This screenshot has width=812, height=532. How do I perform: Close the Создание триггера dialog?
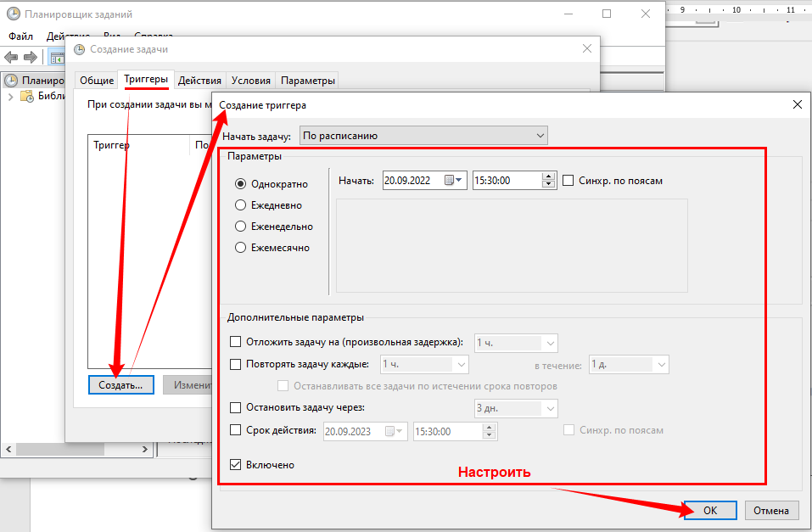[797, 104]
